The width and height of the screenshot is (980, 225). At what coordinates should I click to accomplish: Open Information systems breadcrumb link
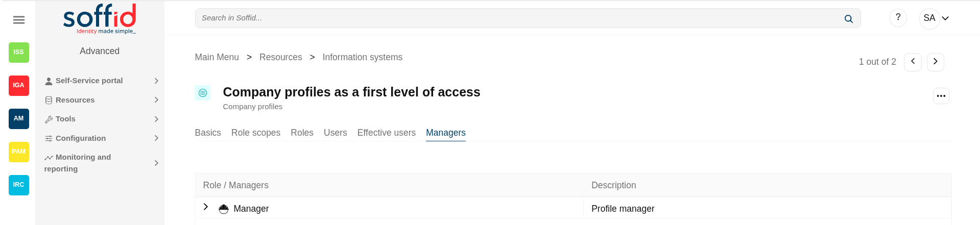[362, 57]
